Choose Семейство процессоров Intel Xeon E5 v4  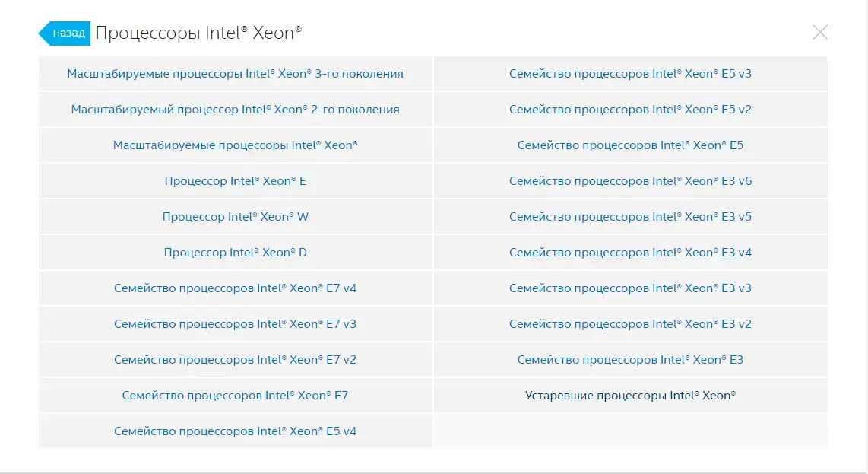tap(236, 431)
